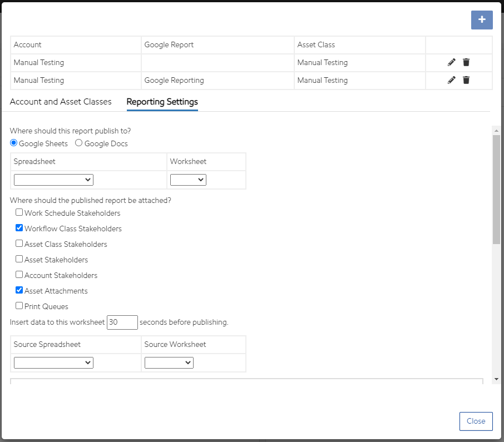
Task: Edit the Google Reporting row
Action: 451,80
